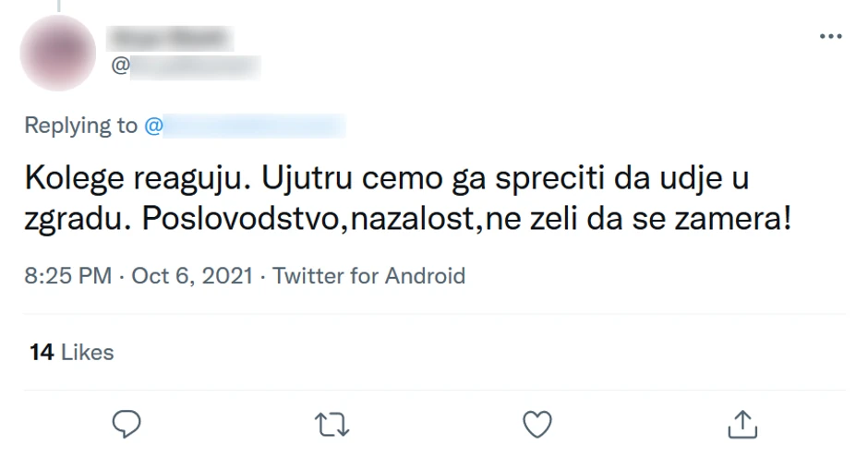Click the Oct 6, 2021 date

[191, 275]
